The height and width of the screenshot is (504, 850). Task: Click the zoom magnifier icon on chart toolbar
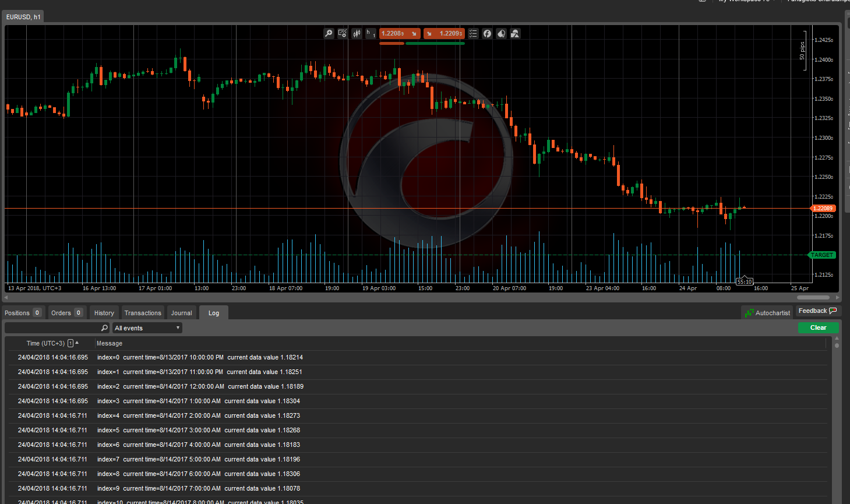[x=329, y=34]
